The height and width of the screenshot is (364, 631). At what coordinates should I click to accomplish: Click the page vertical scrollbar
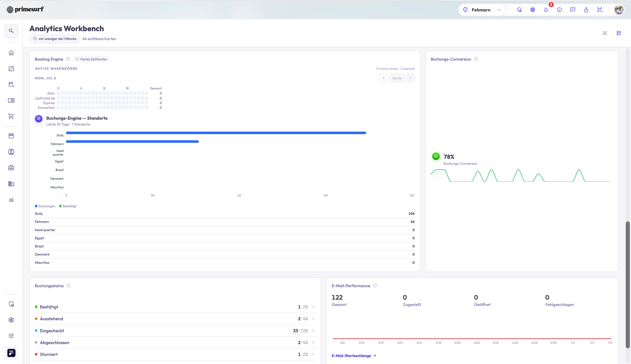627,284
